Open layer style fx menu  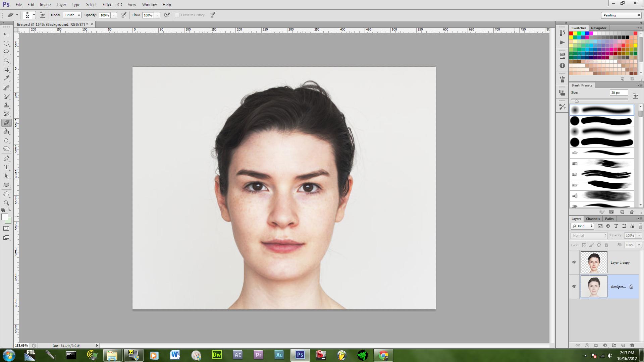point(587,345)
